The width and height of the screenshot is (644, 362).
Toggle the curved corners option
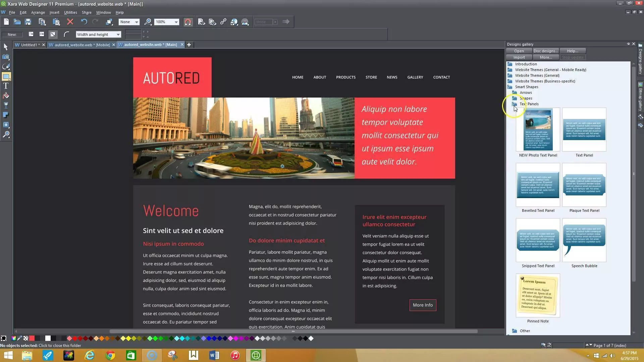point(66,34)
